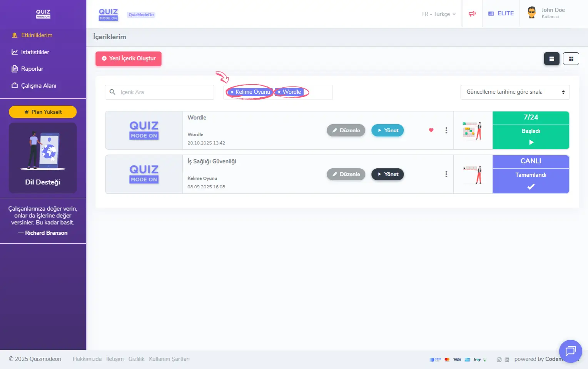
Task: Open three-dot menu for İş Sağlığı Güvenliği
Action: [446, 174]
